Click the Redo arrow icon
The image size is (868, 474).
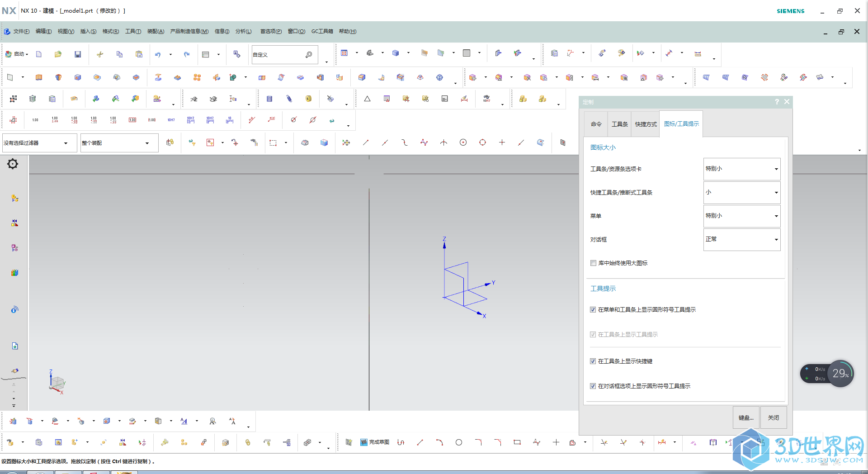coord(187,54)
